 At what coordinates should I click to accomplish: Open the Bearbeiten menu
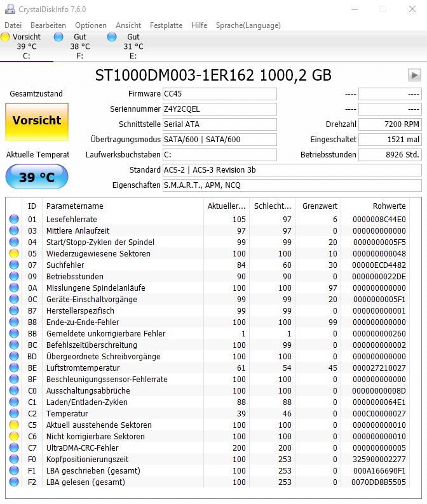tap(48, 25)
